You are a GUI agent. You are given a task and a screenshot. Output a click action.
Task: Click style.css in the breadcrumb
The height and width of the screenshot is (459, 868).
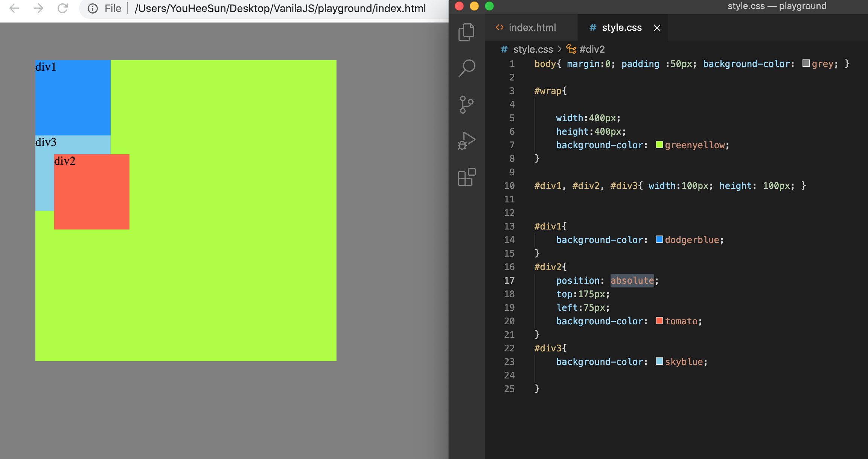pos(533,49)
